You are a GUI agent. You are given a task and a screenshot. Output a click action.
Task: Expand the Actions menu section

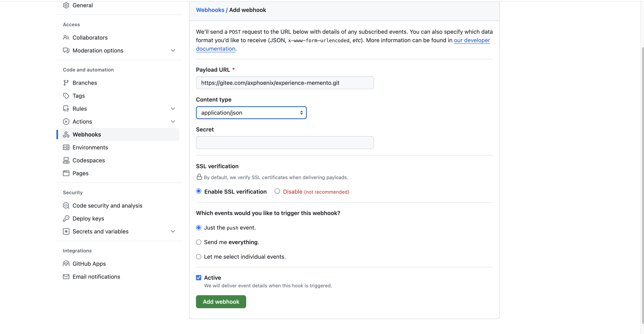(x=173, y=121)
